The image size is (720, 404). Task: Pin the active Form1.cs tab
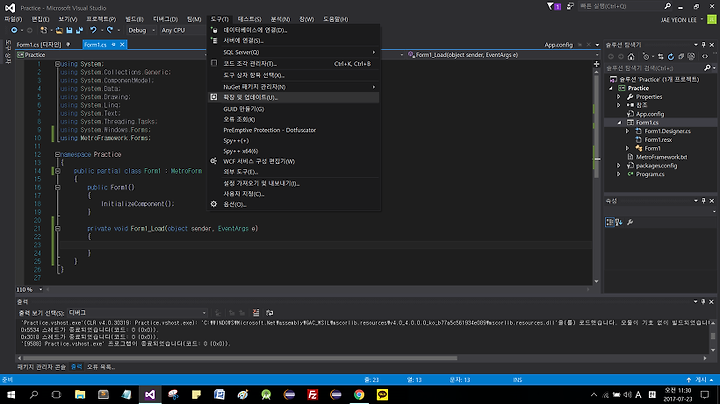click(113, 45)
